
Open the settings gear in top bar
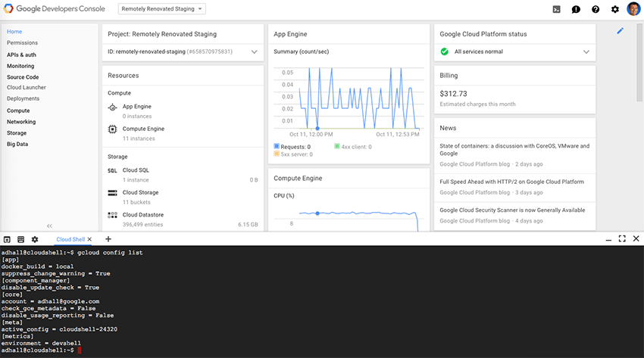pyautogui.click(x=615, y=9)
